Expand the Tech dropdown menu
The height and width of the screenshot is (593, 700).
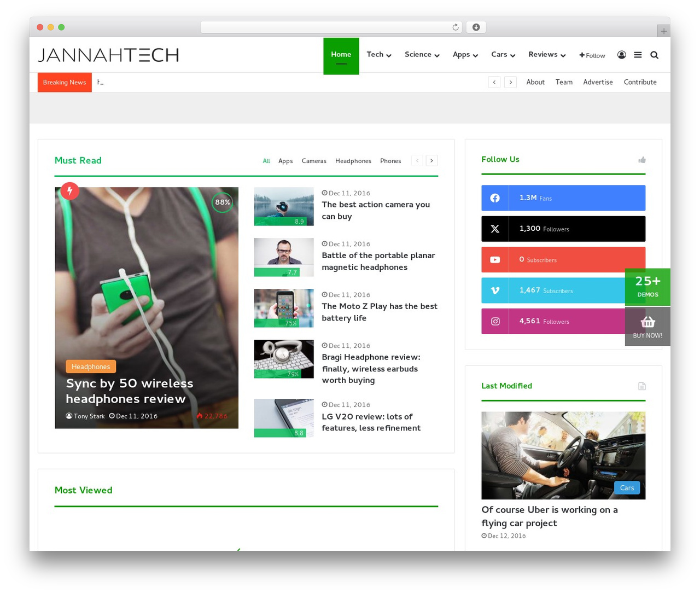(x=379, y=55)
